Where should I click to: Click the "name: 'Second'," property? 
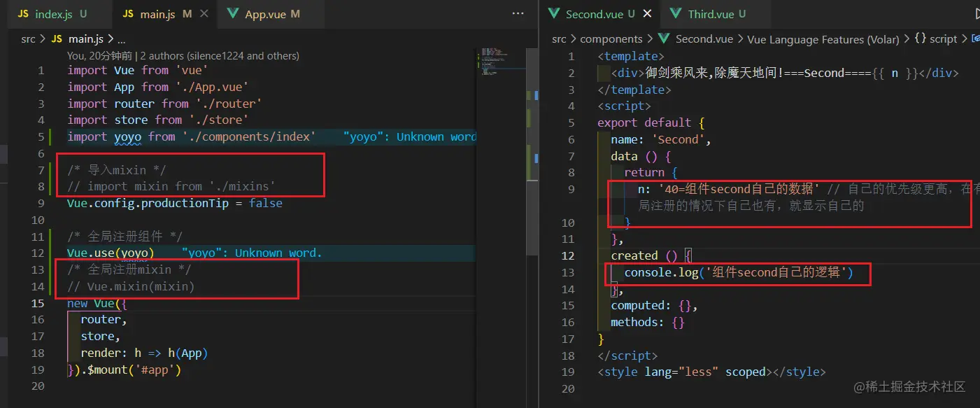coord(661,139)
